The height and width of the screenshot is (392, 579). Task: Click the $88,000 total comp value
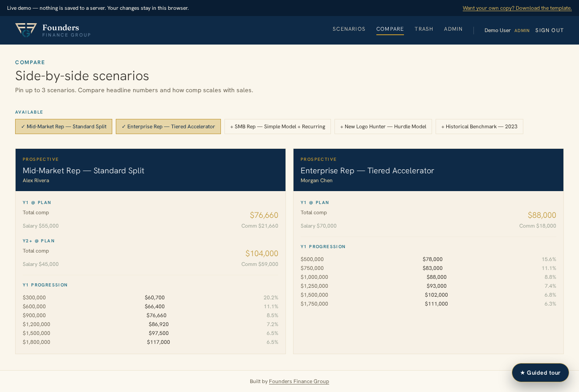coord(542,215)
